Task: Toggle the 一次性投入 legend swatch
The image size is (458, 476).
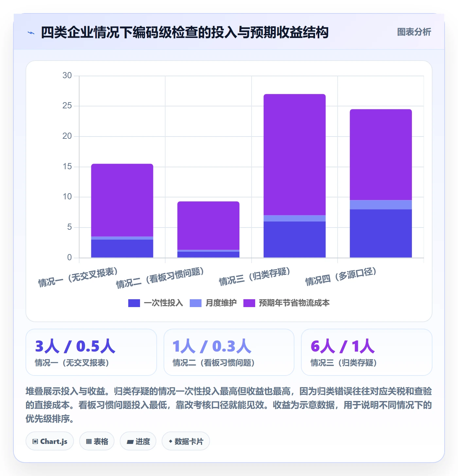Action: click(134, 303)
